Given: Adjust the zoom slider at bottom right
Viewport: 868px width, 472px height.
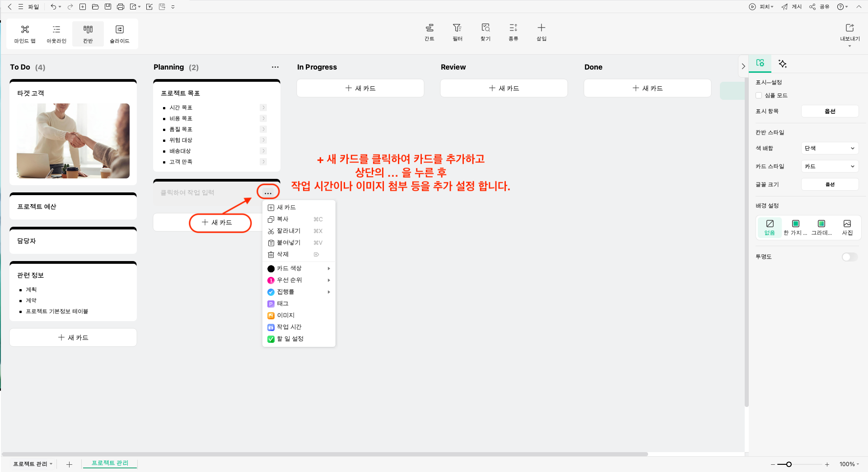Looking at the screenshot, I should click(789, 464).
